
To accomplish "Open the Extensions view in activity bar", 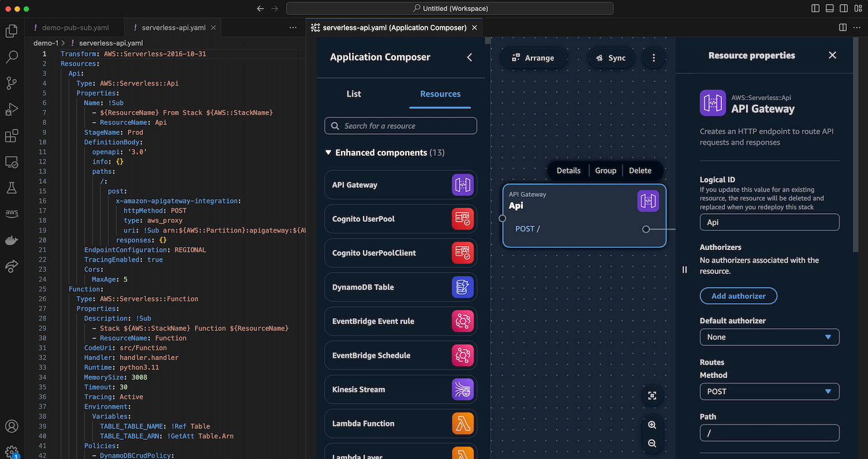I will (12, 136).
